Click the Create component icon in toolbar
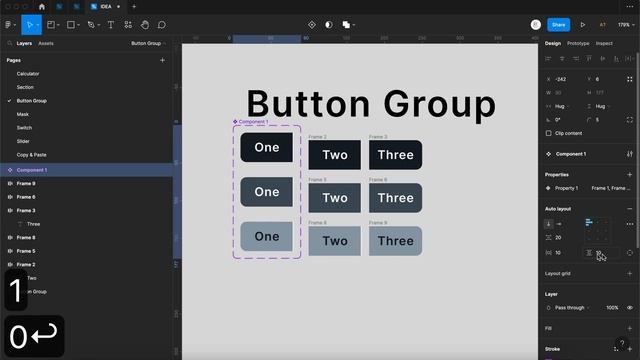The width and height of the screenshot is (640, 360). coord(312,25)
